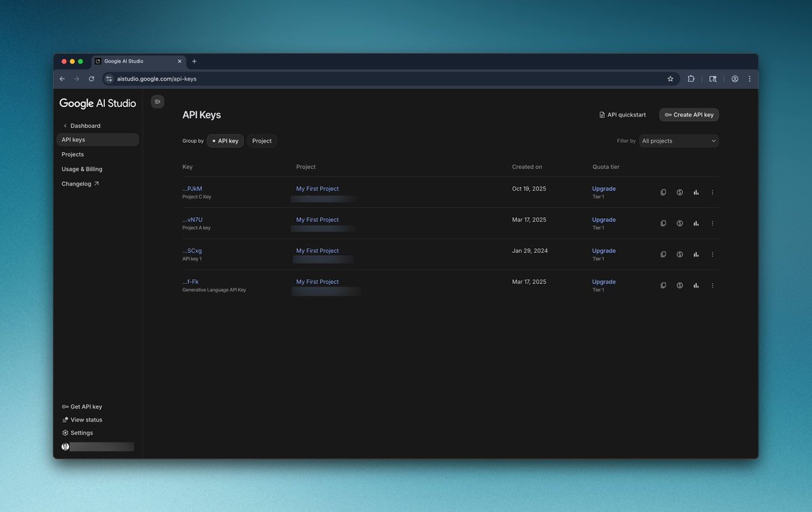Copy the ...SCxg API key
The height and width of the screenshot is (512, 812).
point(663,254)
